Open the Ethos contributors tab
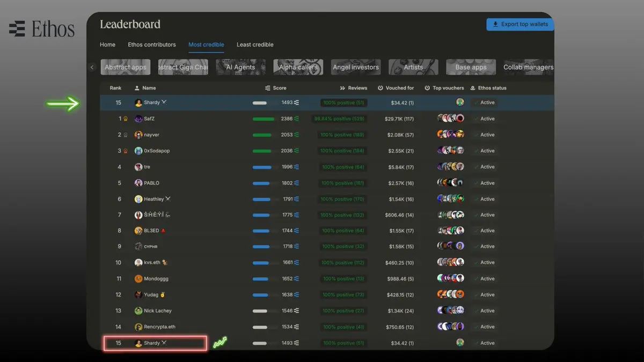This screenshot has height=362, width=644. (x=152, y=45)
